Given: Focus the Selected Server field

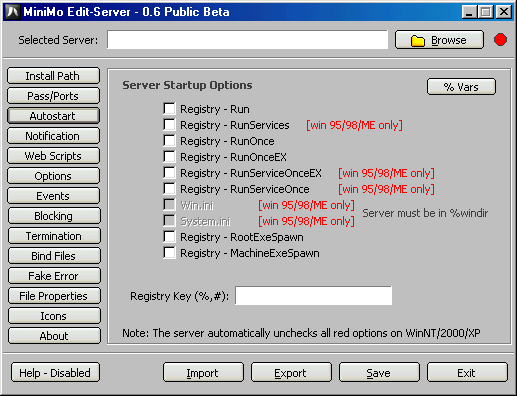Looking at the screenshot, I should (x=247, y=40).
